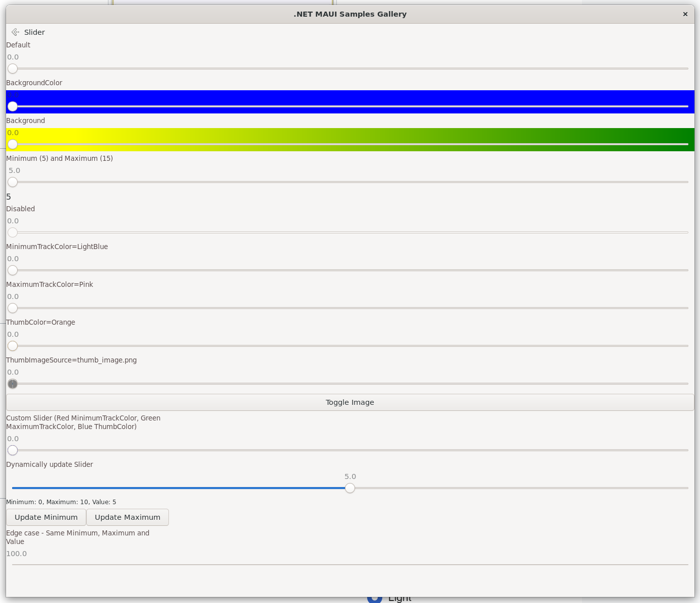The image size is (700, 603).
Task: Click the Edge case slider track below 100.0
Action: tap(350, 565)
